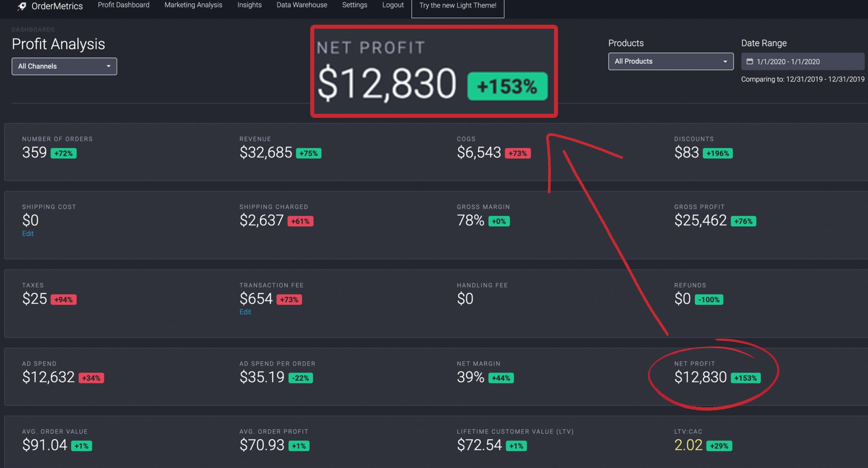Open the Profit Dashboard menu item

click(124, 5)
